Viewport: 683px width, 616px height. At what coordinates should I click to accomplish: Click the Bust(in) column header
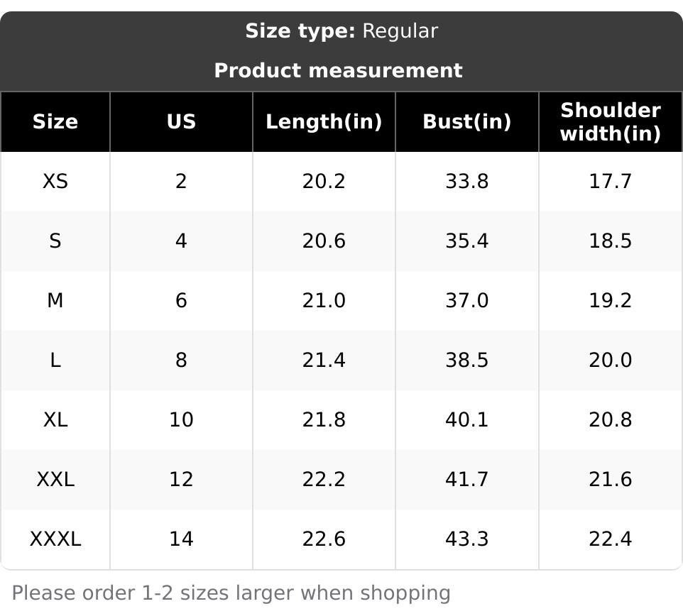point(466,122)
